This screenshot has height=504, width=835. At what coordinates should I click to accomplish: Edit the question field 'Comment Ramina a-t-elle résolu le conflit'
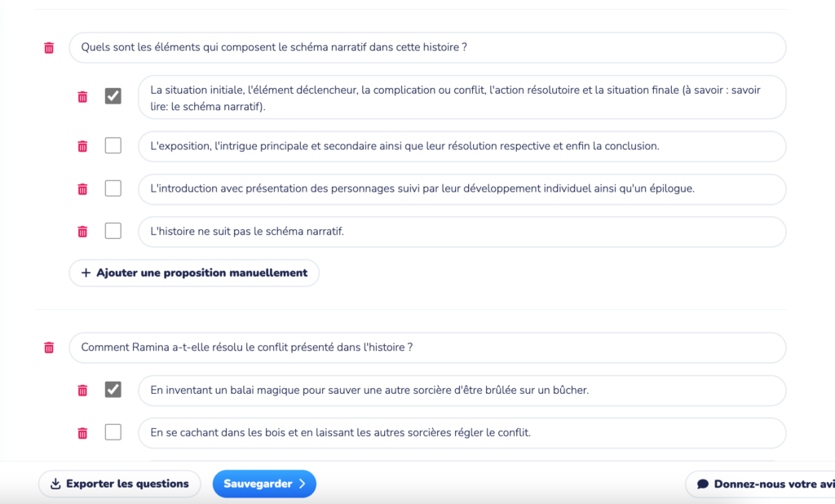click(427, 347)
